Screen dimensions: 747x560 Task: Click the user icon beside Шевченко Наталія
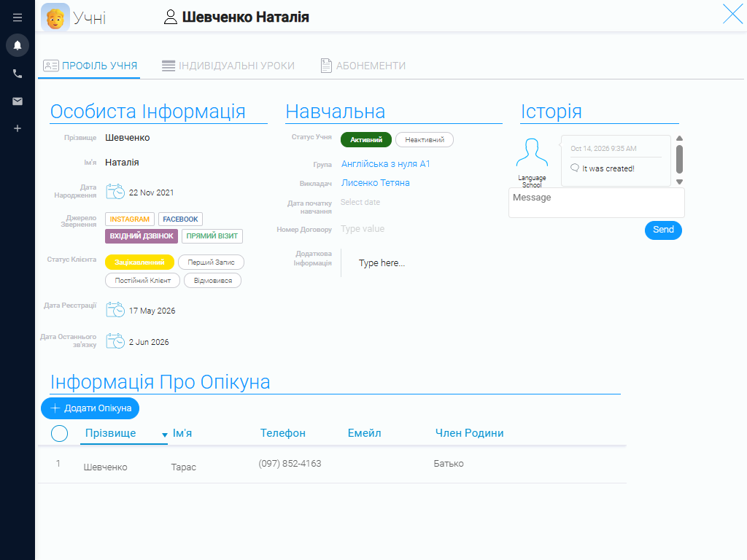point(170,17)
